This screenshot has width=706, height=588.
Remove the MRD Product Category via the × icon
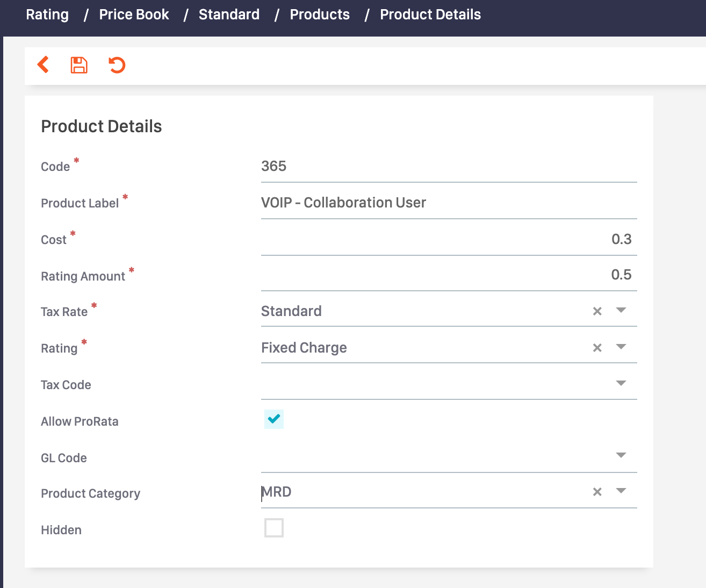597,491
